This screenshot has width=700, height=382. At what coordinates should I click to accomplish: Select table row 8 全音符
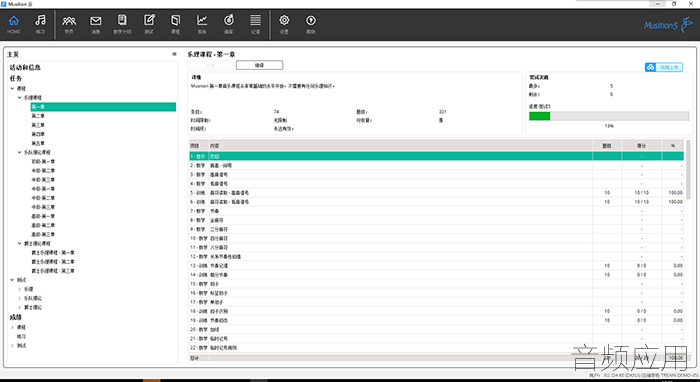[x=436, y=220]
